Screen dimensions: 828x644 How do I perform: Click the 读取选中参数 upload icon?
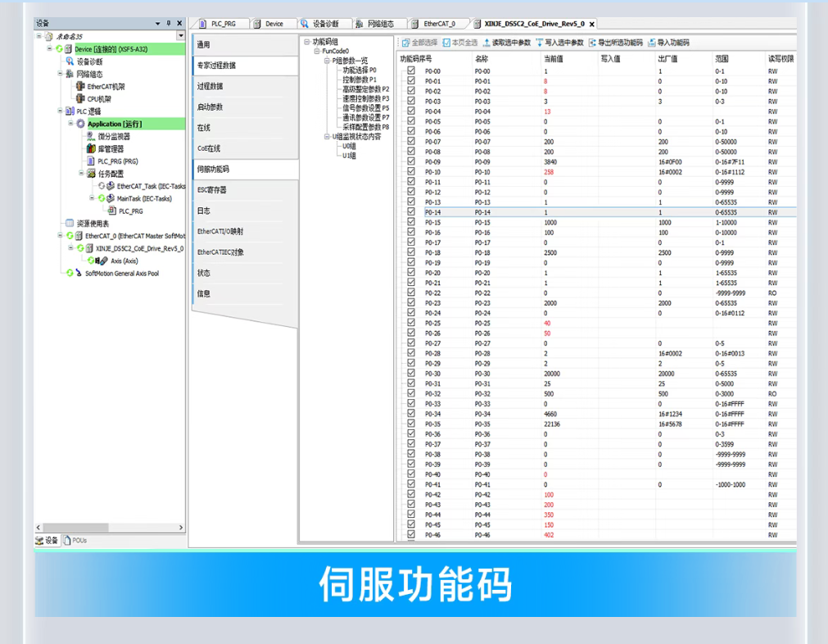tap(488, 43)
